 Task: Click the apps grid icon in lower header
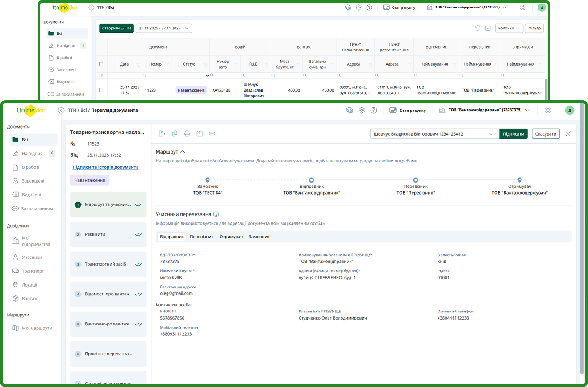[548, 110]
